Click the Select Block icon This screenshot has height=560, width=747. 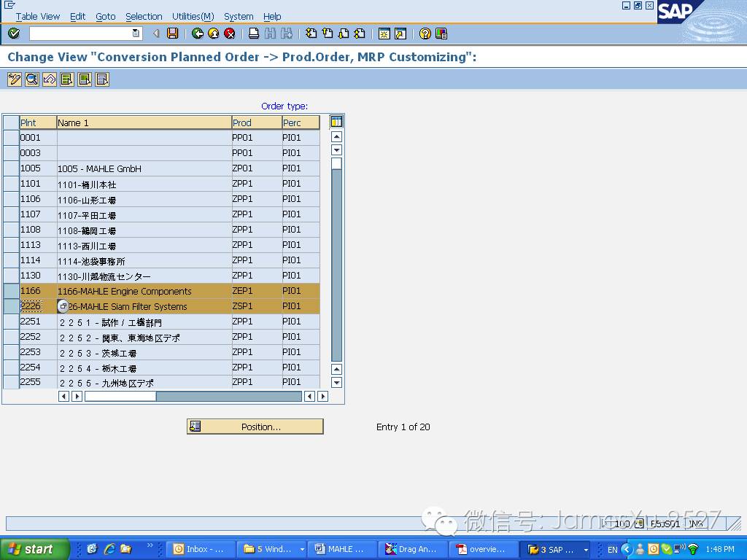click(85, 79)
